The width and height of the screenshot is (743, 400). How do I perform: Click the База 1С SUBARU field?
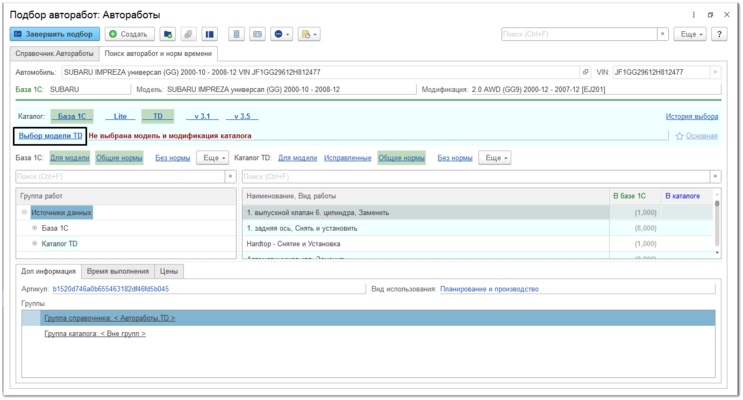(x=89, y=89)
